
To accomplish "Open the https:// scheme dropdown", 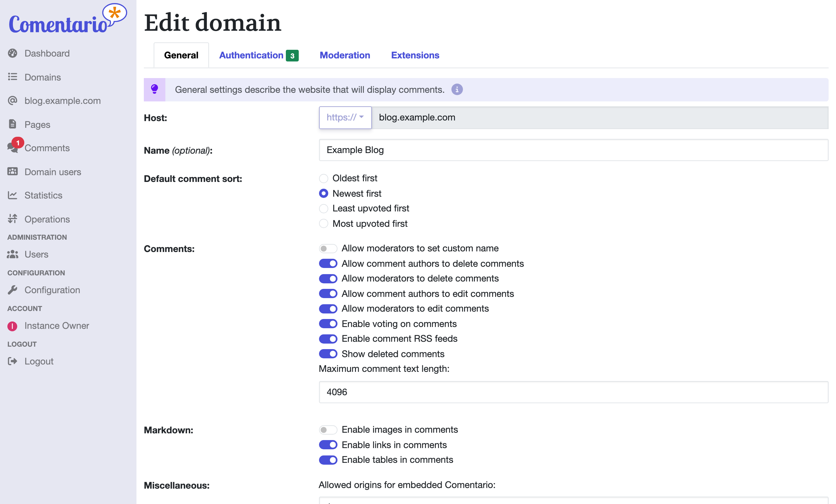I will [x=345, y=117].
